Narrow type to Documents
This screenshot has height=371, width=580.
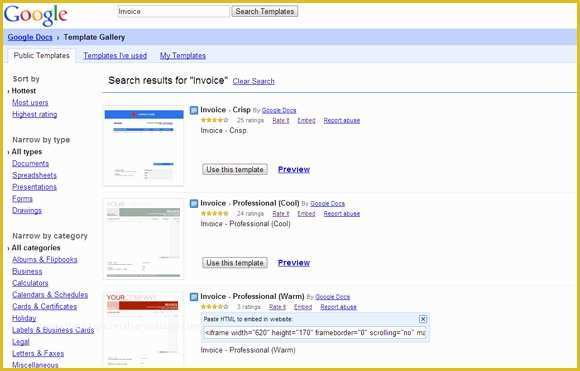(x=30, y=163)
